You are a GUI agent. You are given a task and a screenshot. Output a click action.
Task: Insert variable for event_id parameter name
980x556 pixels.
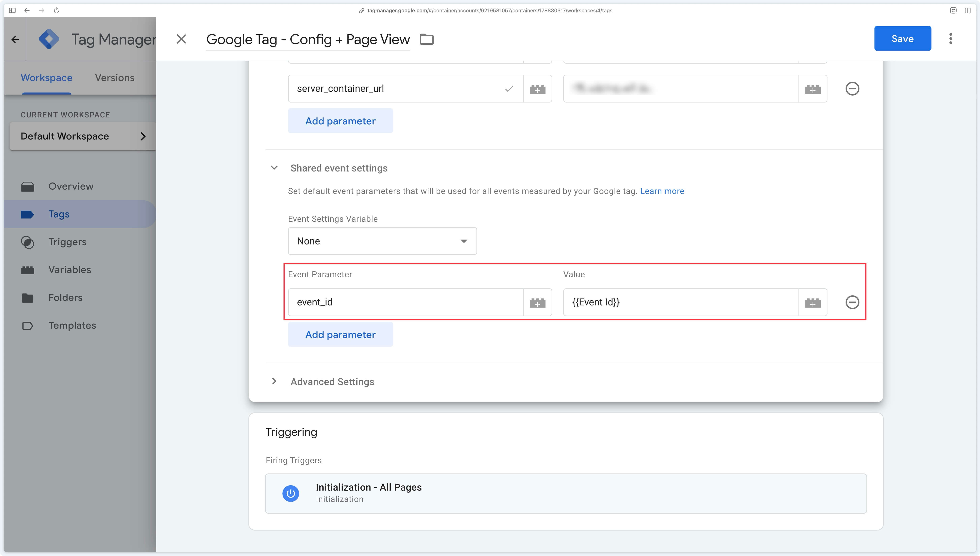pos(537,302)
